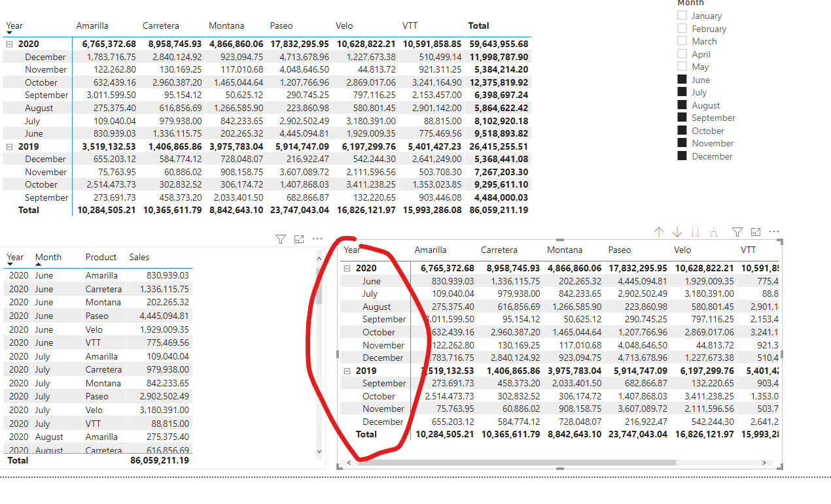Viewport: 831px width, 504px height.
Task: Click Montana header in lower-right matrix
Action: (565, 250)
